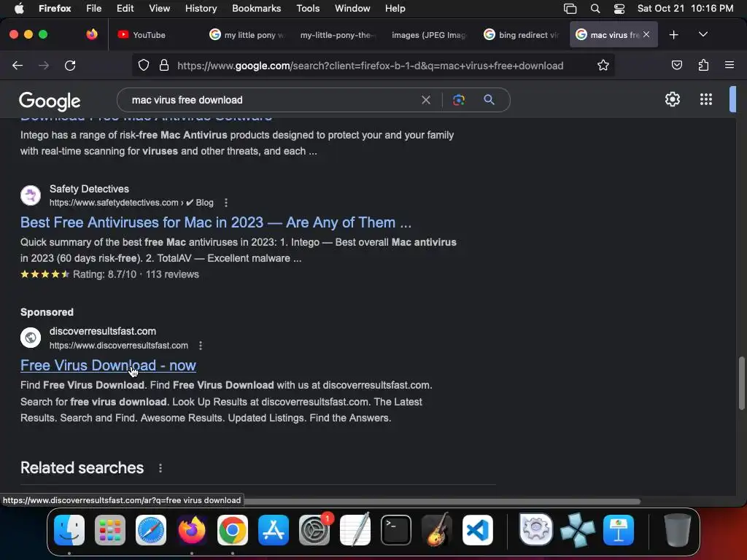Open TextEdit from the Dock
Viewport: 747px width, 560px height.
tap(355, 530)
